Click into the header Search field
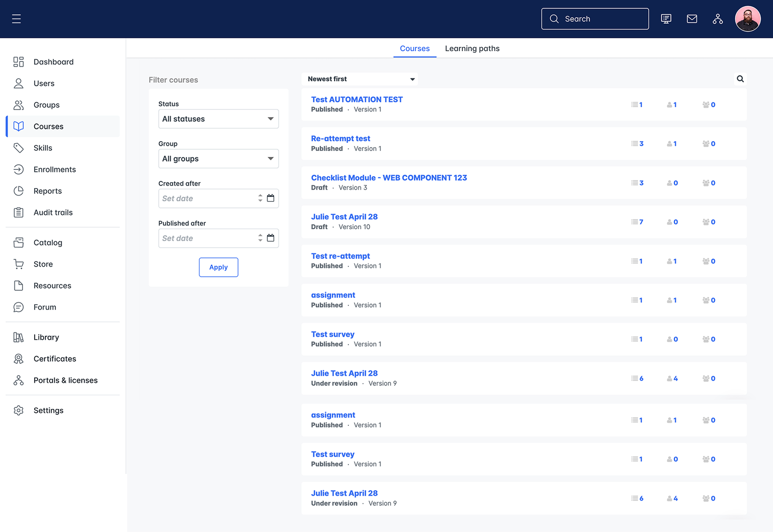773x532 pixels. point(595,19)
